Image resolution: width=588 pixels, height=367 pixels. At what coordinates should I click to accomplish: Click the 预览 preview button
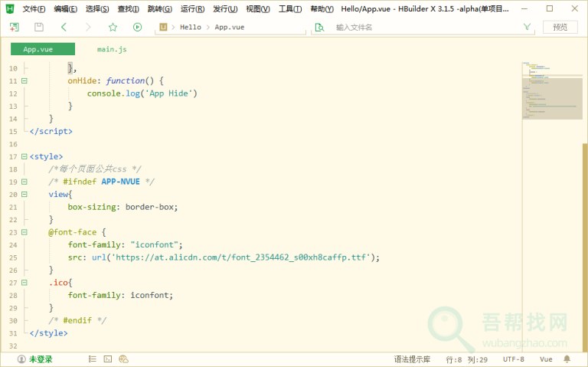click(560, 27)
